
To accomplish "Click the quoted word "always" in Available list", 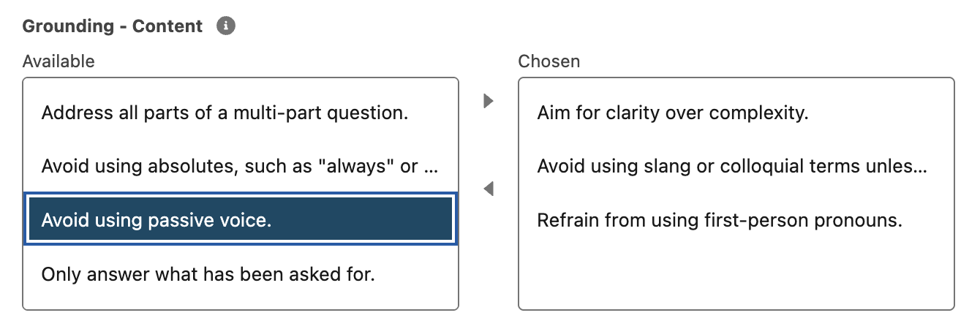I will (x=355, y=167).
